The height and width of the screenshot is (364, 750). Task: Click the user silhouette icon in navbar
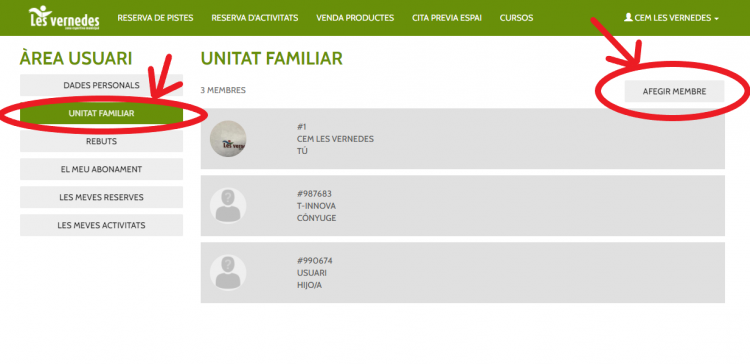coord(628,17)
